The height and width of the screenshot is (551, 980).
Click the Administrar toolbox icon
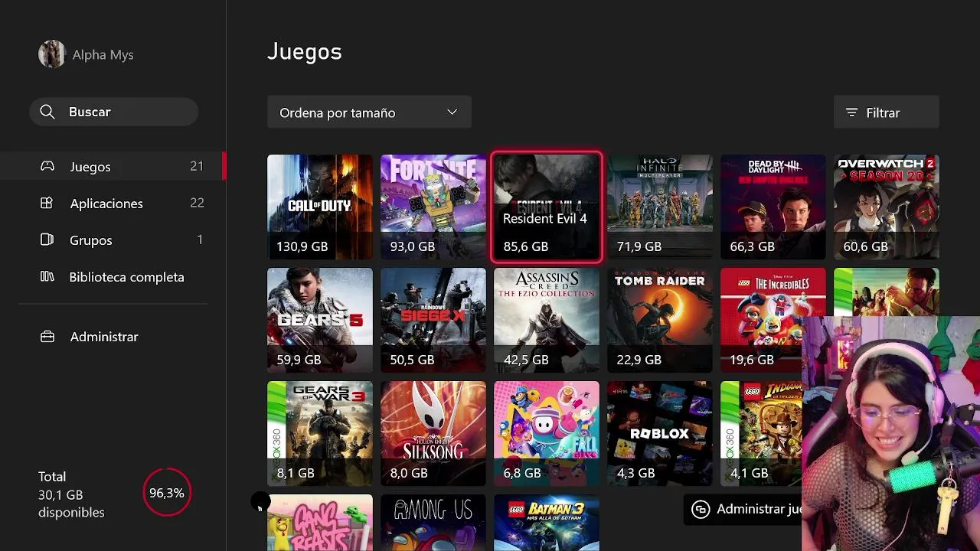point(47,337)
